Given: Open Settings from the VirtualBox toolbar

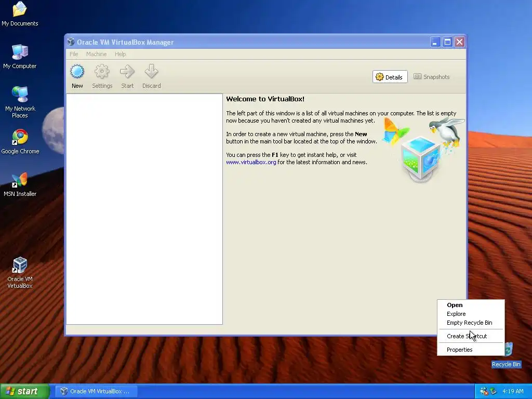Looking at the screenshot, I should click(102, 77).
